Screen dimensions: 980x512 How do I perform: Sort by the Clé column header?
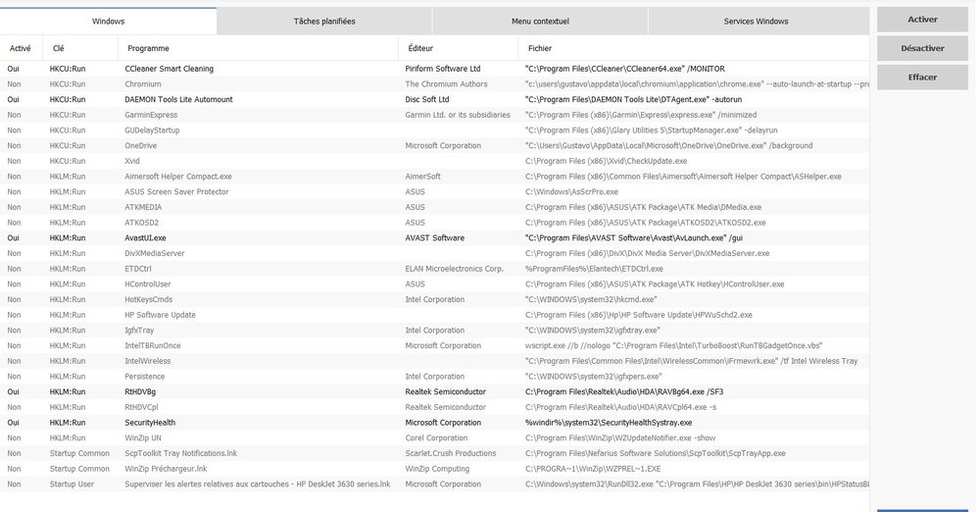coord(58,47)
